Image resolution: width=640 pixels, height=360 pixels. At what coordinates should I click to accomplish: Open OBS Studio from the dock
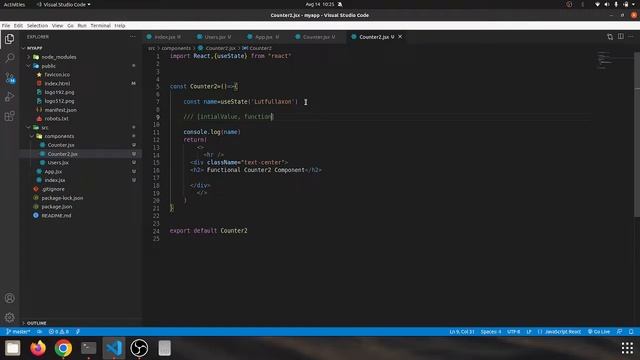click(x=139, y=348)
